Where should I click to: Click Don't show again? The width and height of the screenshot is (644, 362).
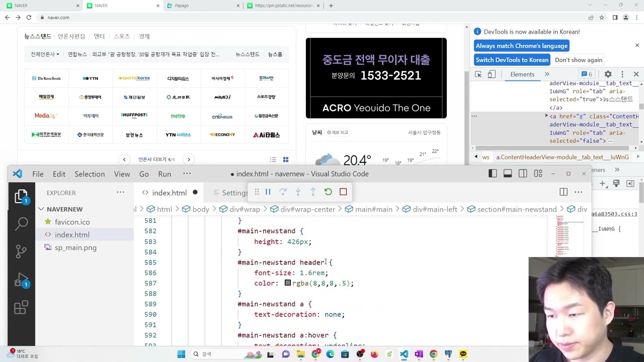point(578,60)
